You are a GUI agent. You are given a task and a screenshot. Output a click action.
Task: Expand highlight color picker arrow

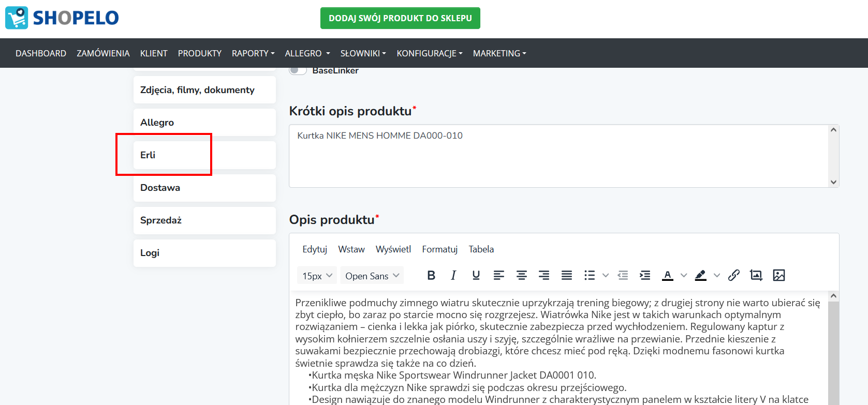point(717,275)
